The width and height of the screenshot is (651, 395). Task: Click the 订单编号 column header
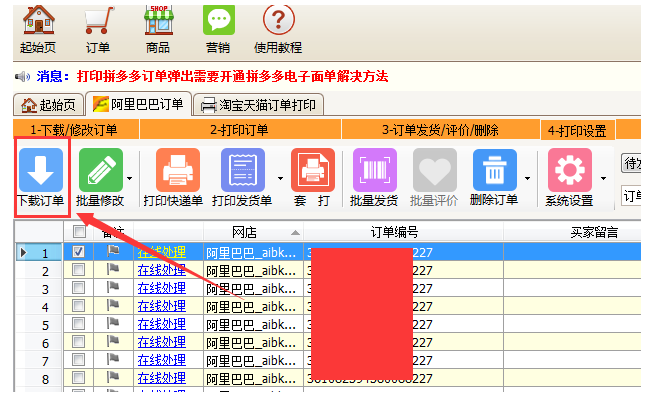click(403, 232)
